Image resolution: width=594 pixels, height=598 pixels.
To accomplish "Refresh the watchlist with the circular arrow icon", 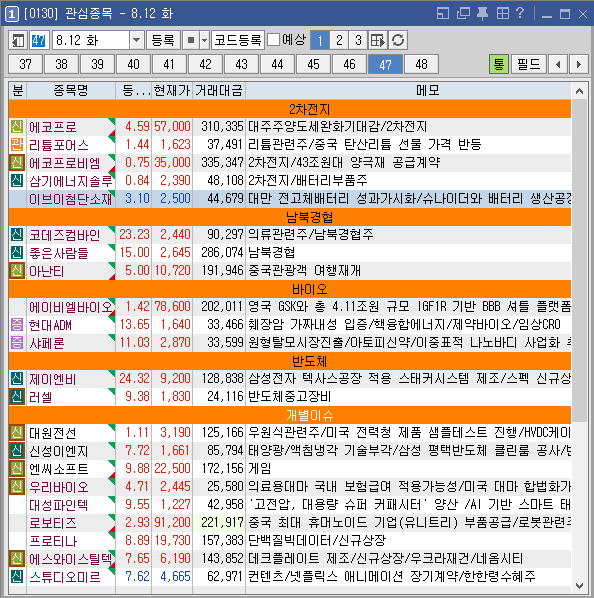I will tap(398, 40).
